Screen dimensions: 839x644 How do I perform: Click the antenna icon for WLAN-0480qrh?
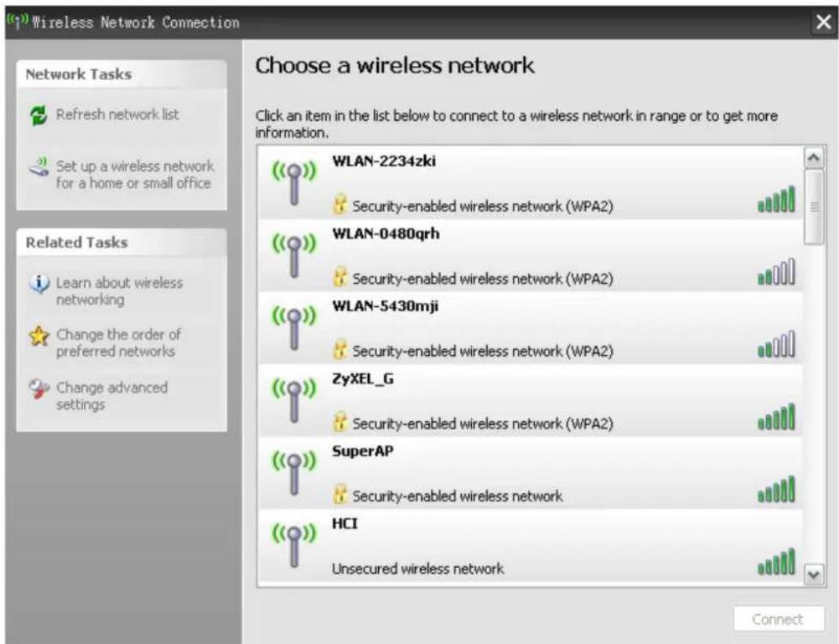click(x=294, y=256)
